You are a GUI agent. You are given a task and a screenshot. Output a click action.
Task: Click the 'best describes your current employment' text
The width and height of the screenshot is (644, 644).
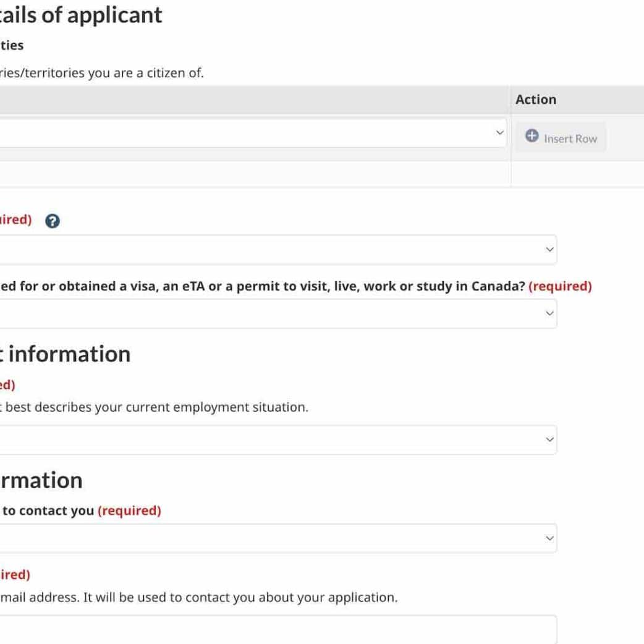coord(155,407)
